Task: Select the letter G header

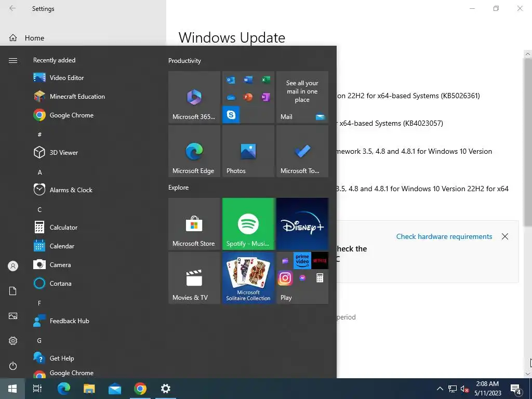Action: click(39, 340)
